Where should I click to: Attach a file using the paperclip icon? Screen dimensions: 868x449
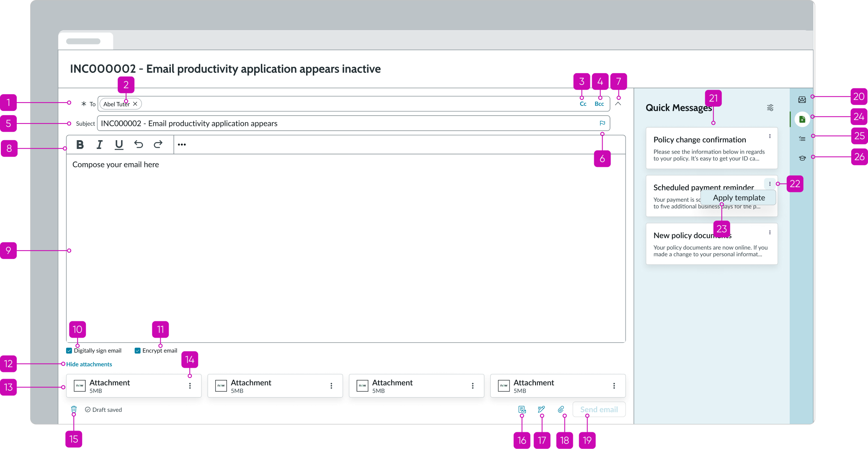561,409
